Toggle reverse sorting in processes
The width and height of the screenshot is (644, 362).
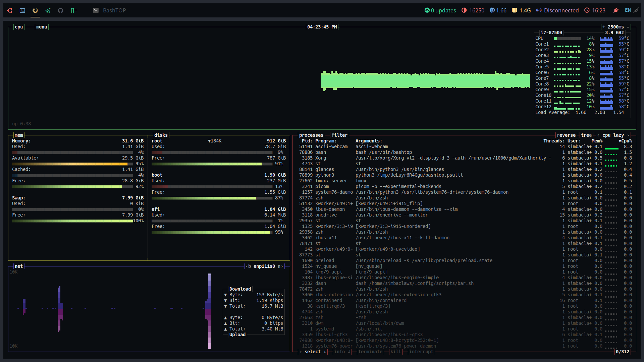566,135
